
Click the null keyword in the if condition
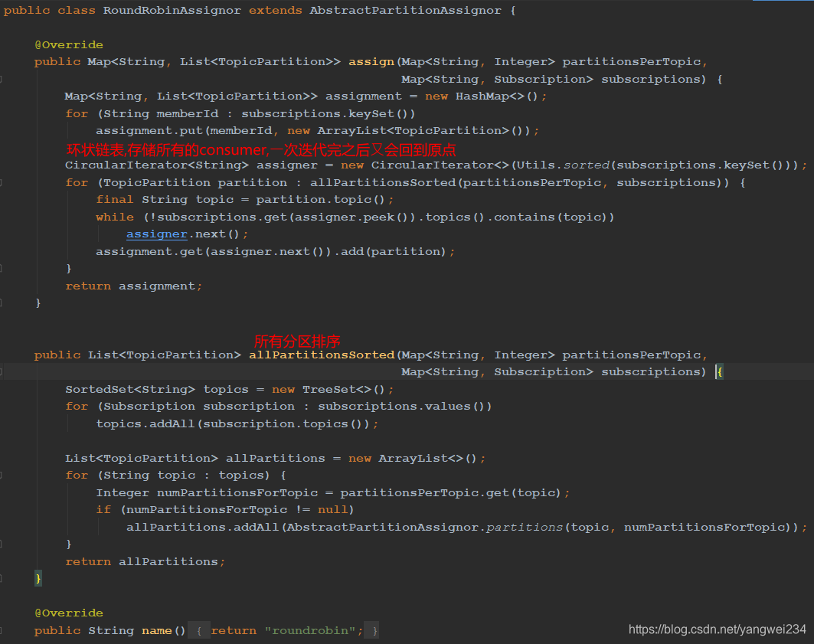tap(332, 509)
